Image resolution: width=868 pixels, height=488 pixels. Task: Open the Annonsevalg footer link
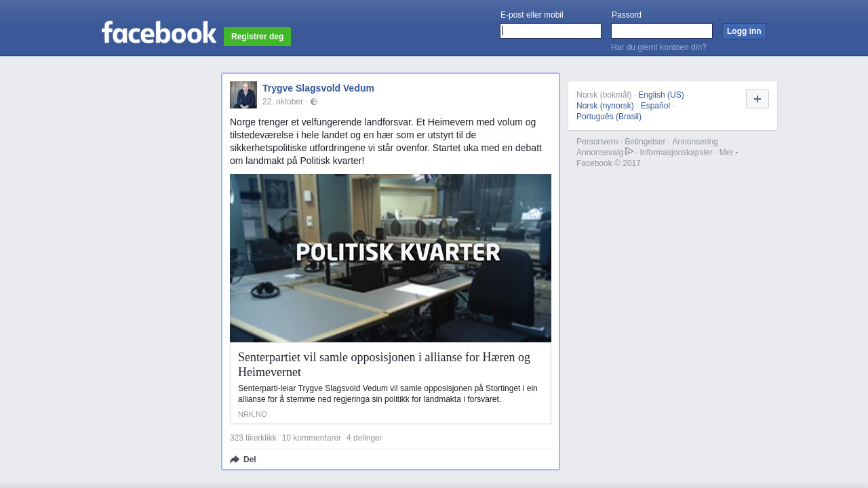coord(599,152)
